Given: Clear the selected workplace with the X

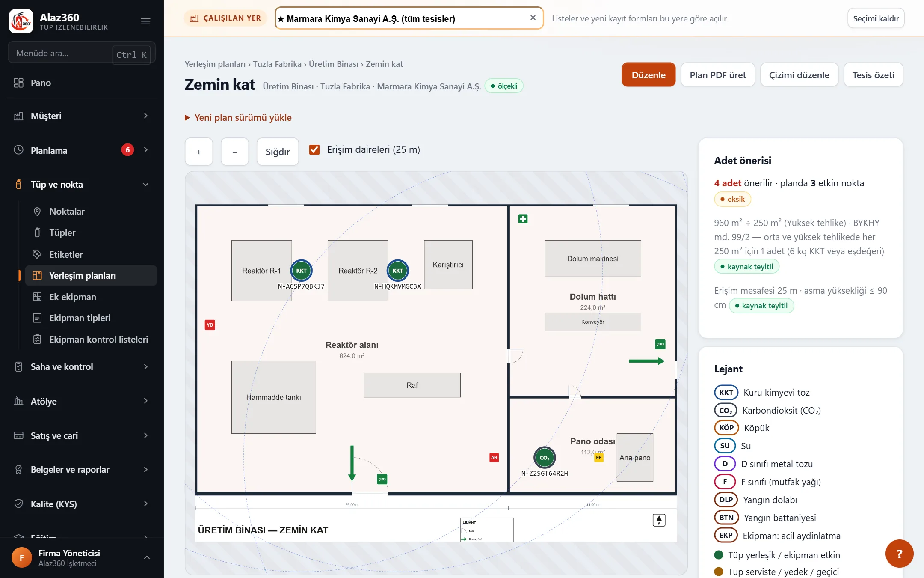Looking at the screenshot, I should coord(533,18).
